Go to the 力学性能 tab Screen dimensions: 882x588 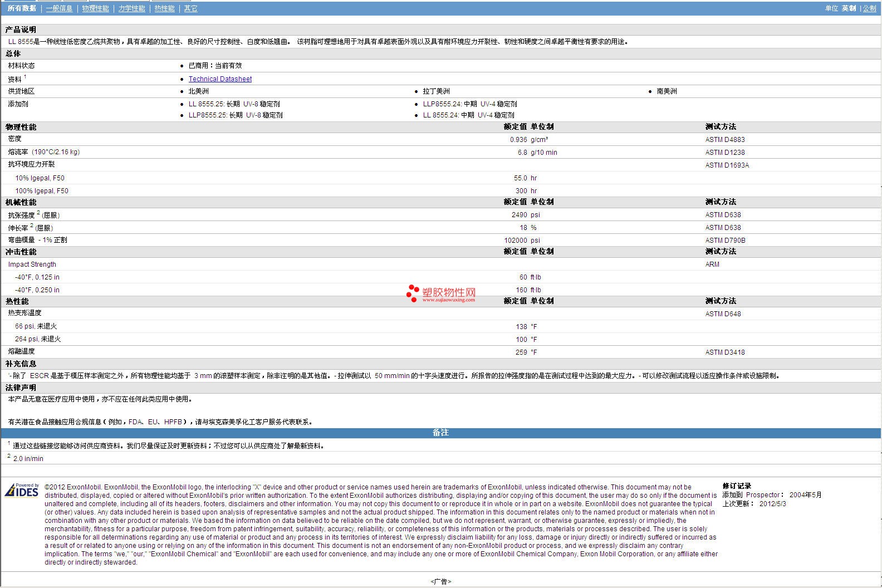click(131, 8)
